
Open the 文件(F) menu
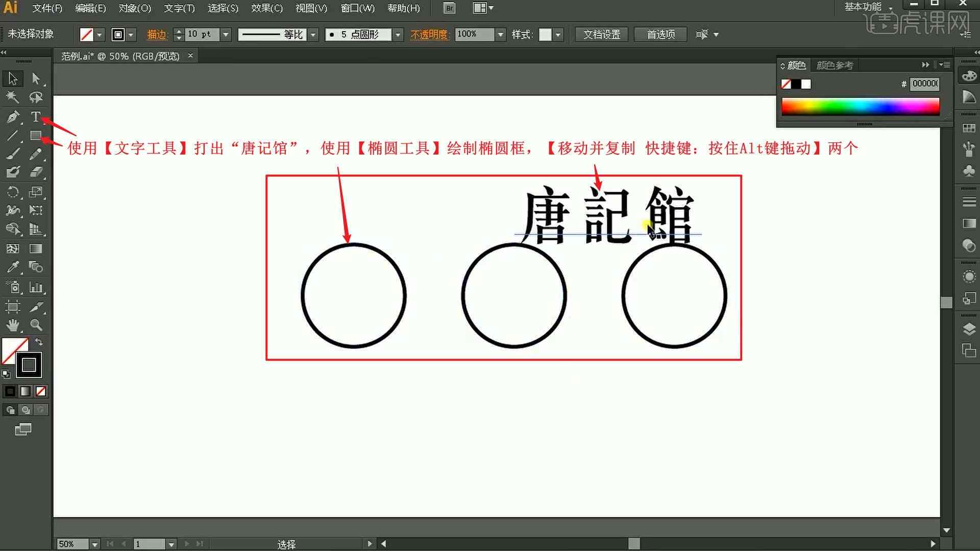(47, 8)
